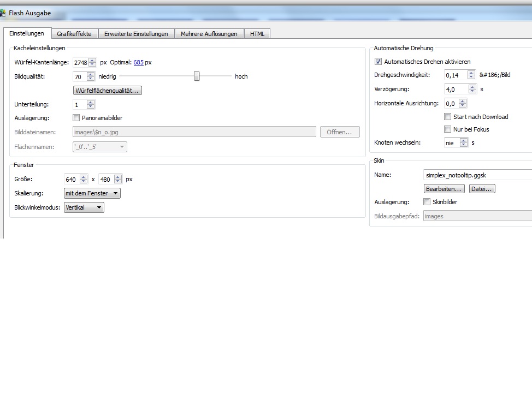Click the Bildqualität slider handle
532x393 pixels.
coord(197,76)
